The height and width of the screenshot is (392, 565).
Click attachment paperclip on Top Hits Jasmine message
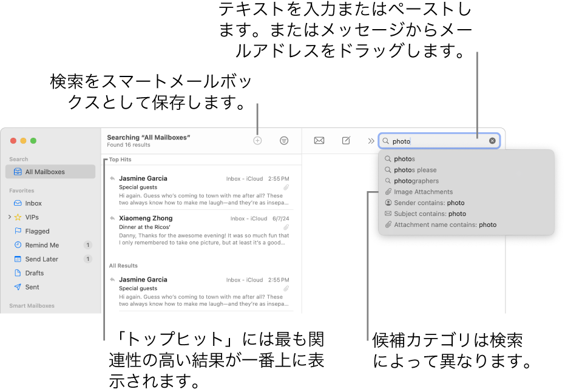[286, 188]
